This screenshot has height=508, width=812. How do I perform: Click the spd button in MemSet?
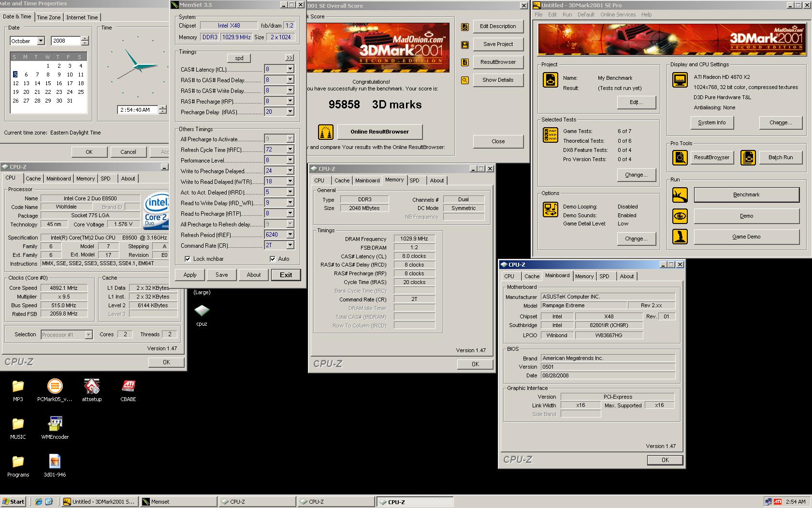(239, 58)
